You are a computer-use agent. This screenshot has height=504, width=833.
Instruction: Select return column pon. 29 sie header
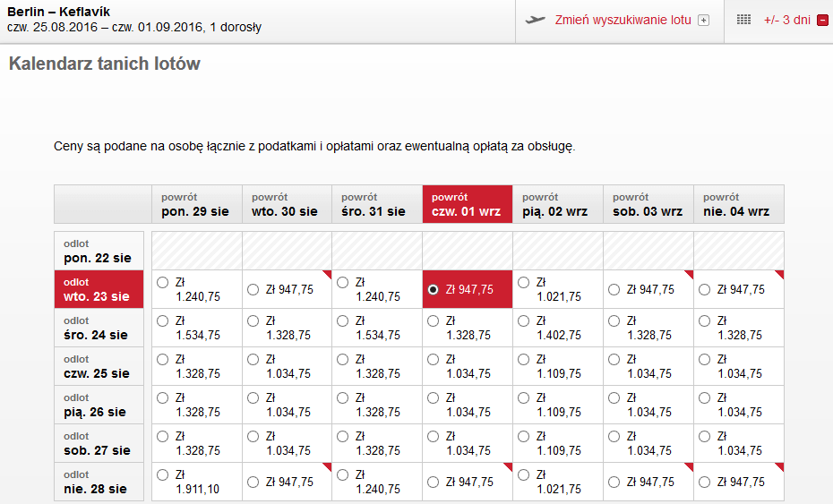pos(197,204)
